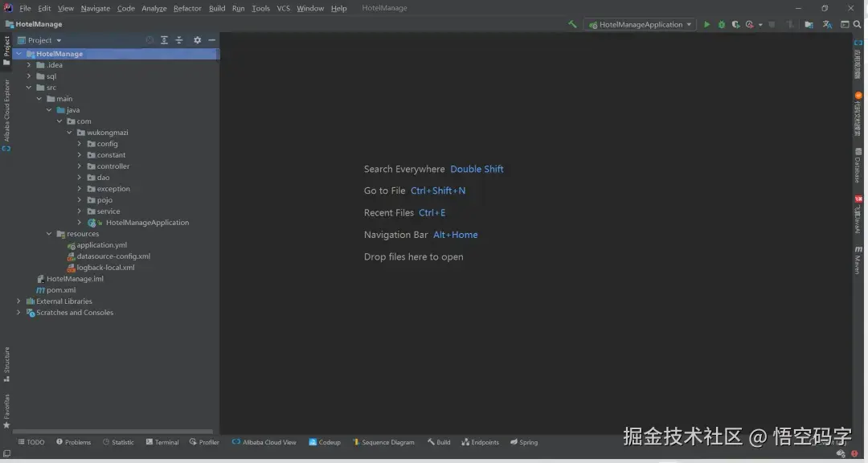Click Expand All in Project panel

click(165, 40)
